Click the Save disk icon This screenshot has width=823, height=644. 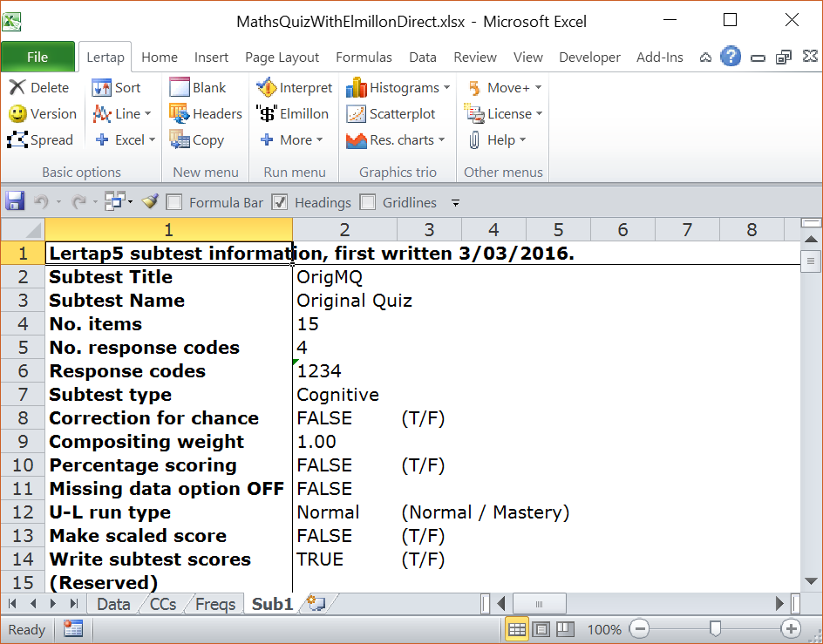(15, 201)
